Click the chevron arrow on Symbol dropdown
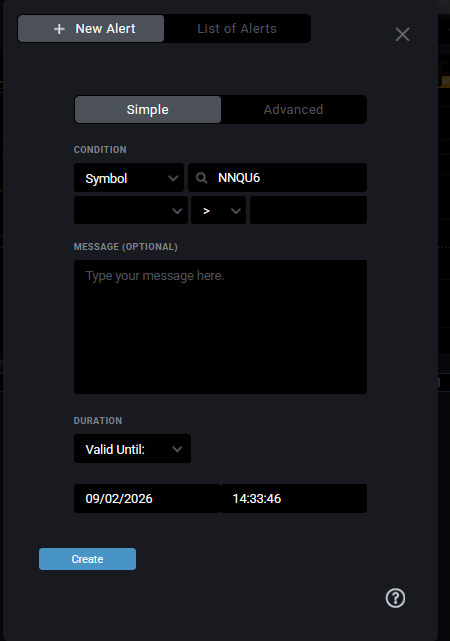The height and width of the screenshot is (641, 450). tap(173, 178)
